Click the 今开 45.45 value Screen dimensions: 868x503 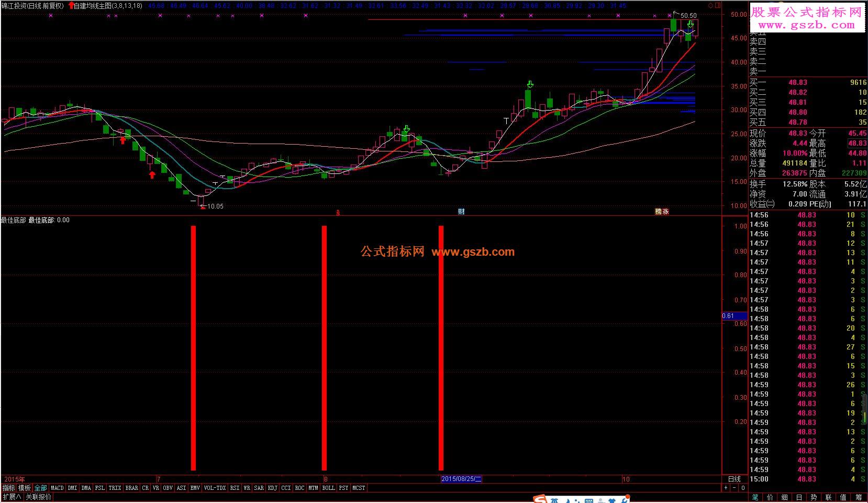pyautogui.click(x=858, y=134)
